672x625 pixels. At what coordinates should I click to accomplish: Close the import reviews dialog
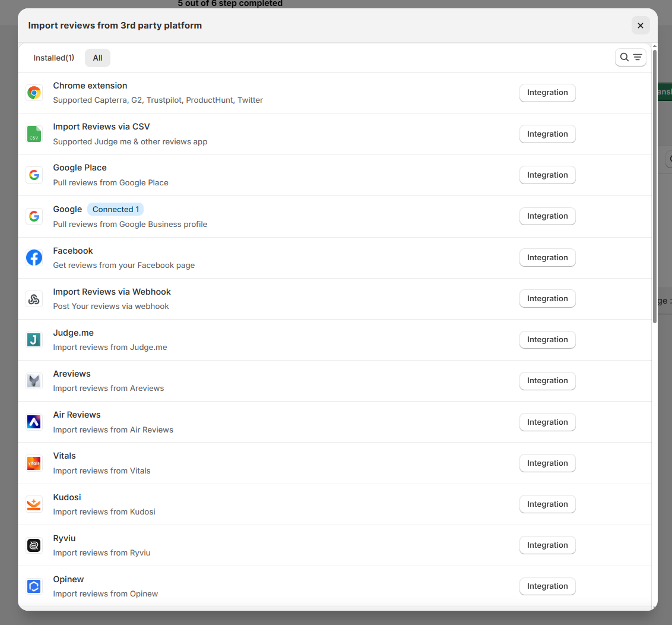640,26
